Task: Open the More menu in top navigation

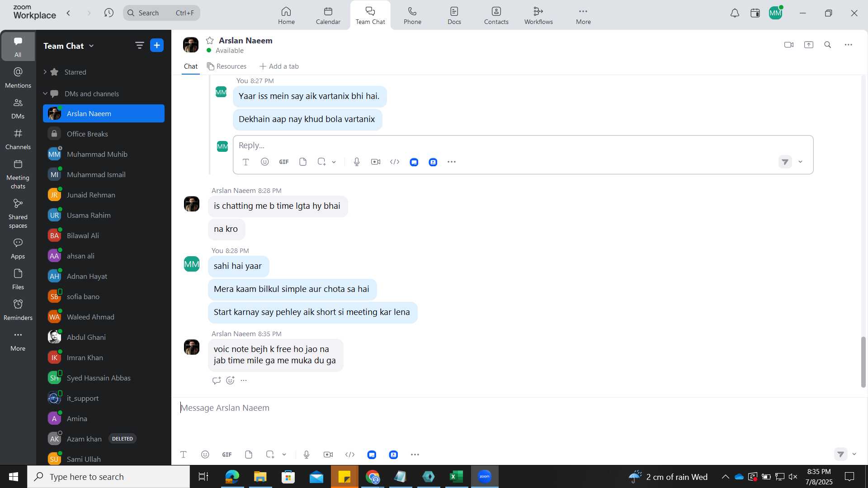Action: tap(583, 15)
